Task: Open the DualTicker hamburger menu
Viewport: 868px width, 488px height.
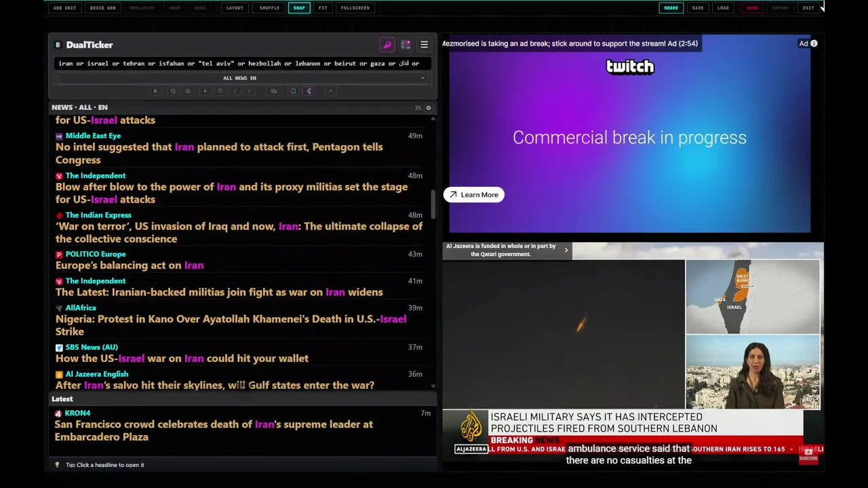Action: click(x=424, y=45)
